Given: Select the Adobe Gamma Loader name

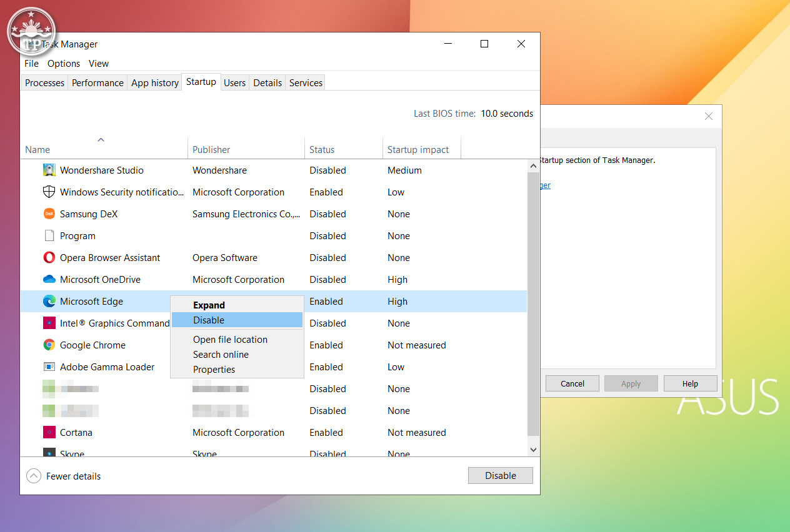Looking at the screenshot, I should 107,367.
